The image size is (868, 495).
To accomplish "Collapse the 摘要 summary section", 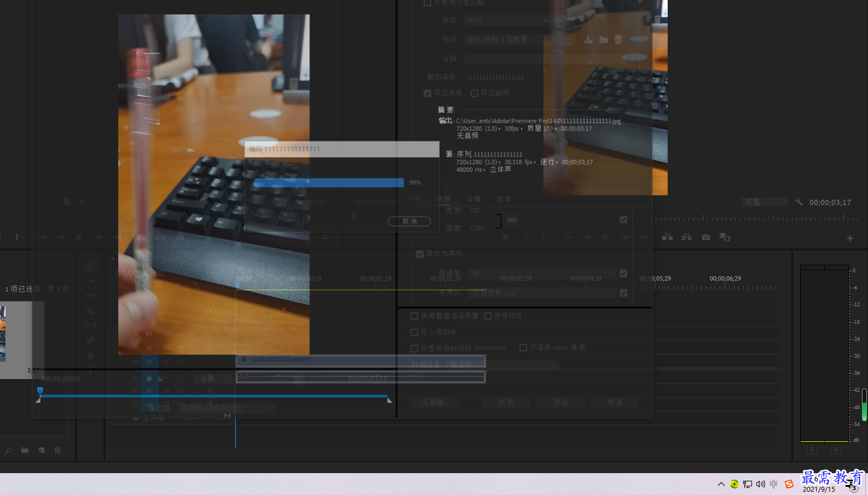I will pos(429,109).
